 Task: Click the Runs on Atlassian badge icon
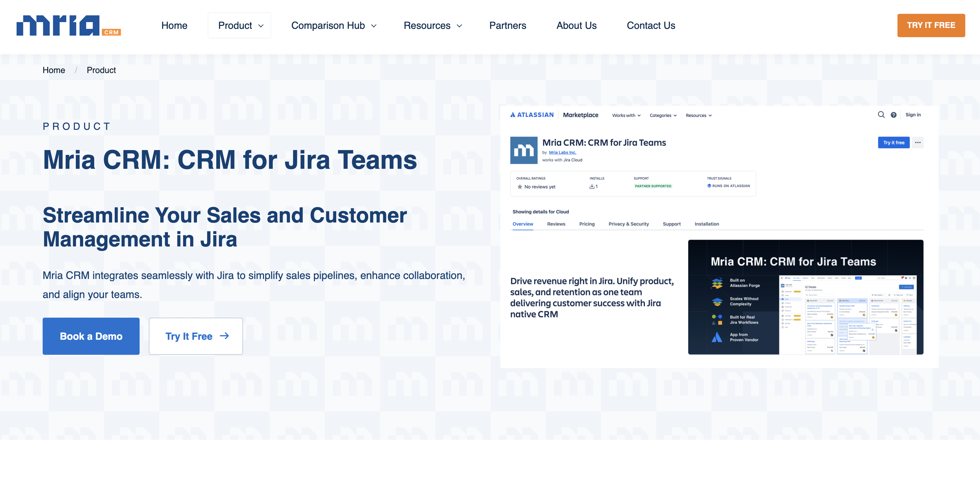[709, 186]
